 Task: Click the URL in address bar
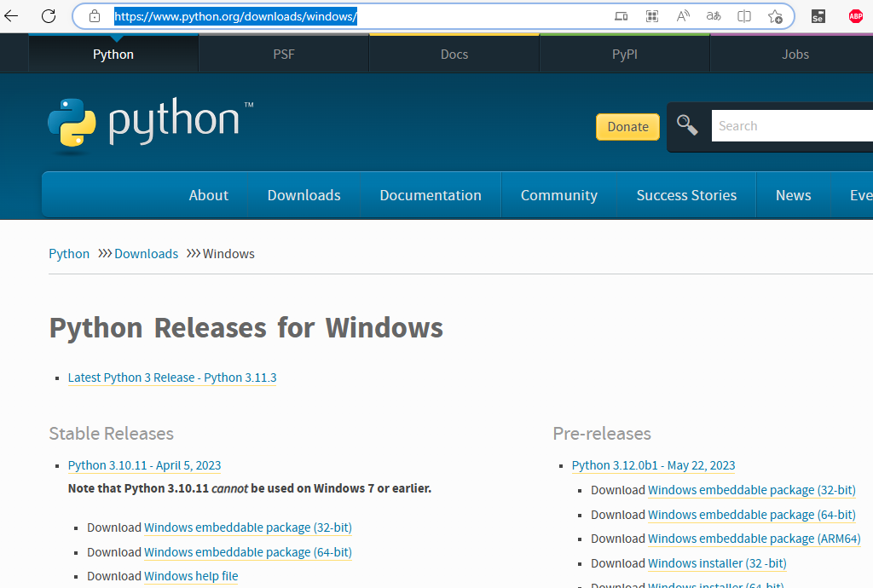(235, 16)
